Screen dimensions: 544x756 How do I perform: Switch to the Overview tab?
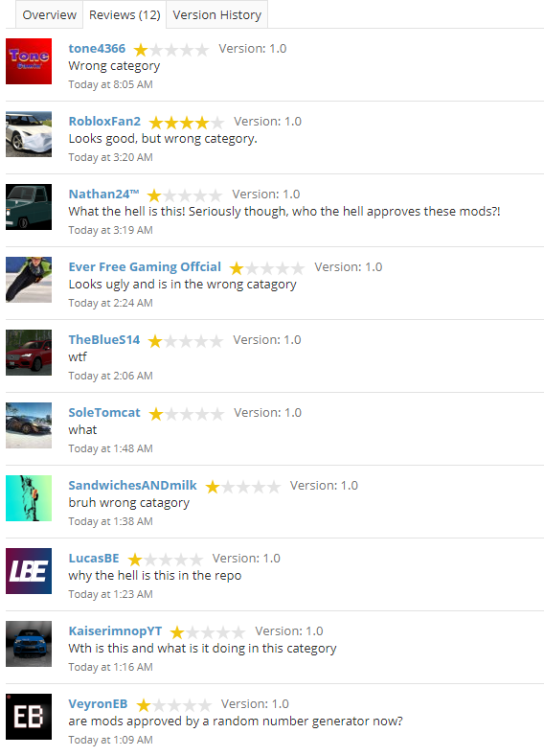[x=49, y=15]
